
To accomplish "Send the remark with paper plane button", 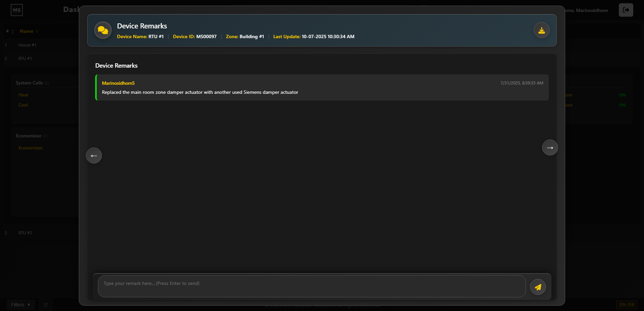I will [x=538, y=287].
